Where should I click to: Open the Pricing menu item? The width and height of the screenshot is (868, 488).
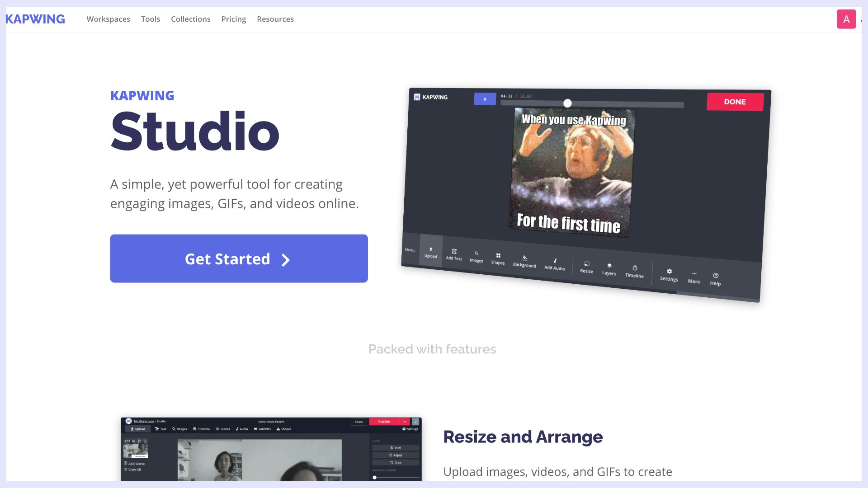tap(233, 19)
